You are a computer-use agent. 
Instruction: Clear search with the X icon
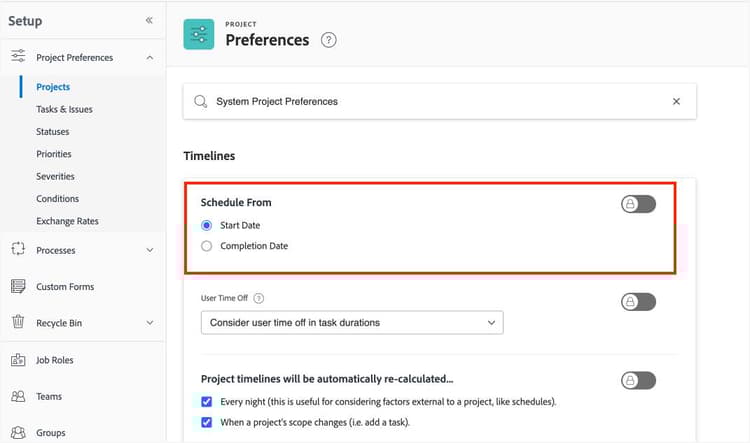point(676,102)
